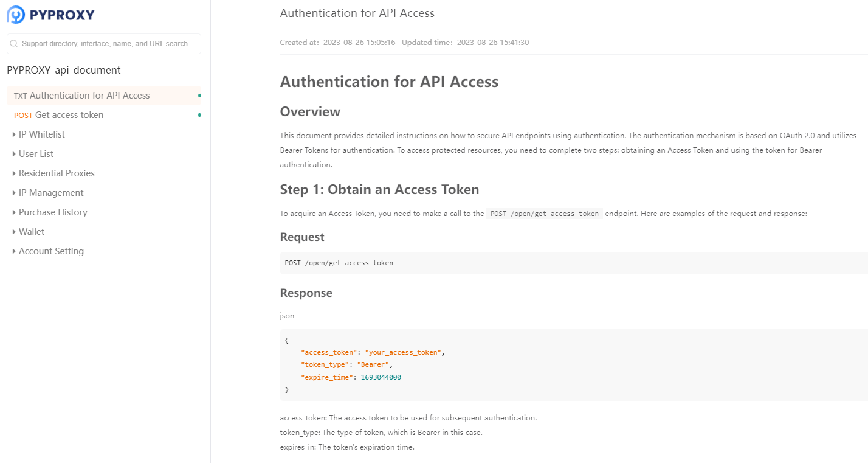Expand the User List folder arrow
This screenshot has height=463, width=868.
14,154
